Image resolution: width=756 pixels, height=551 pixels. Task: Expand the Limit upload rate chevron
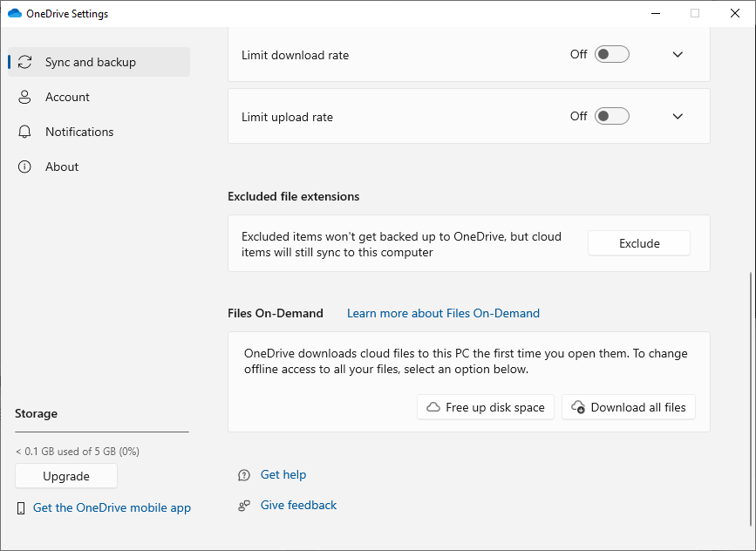[678, 116]
